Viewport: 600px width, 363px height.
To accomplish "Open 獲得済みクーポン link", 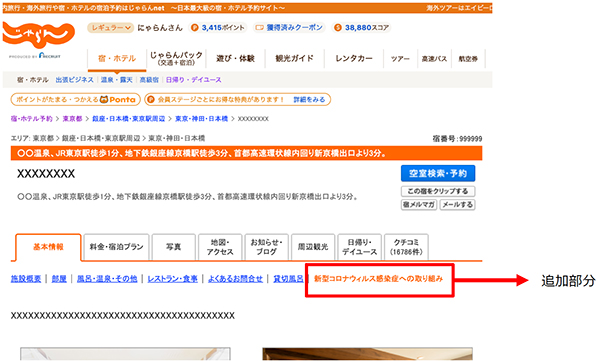I will (294, 28).
